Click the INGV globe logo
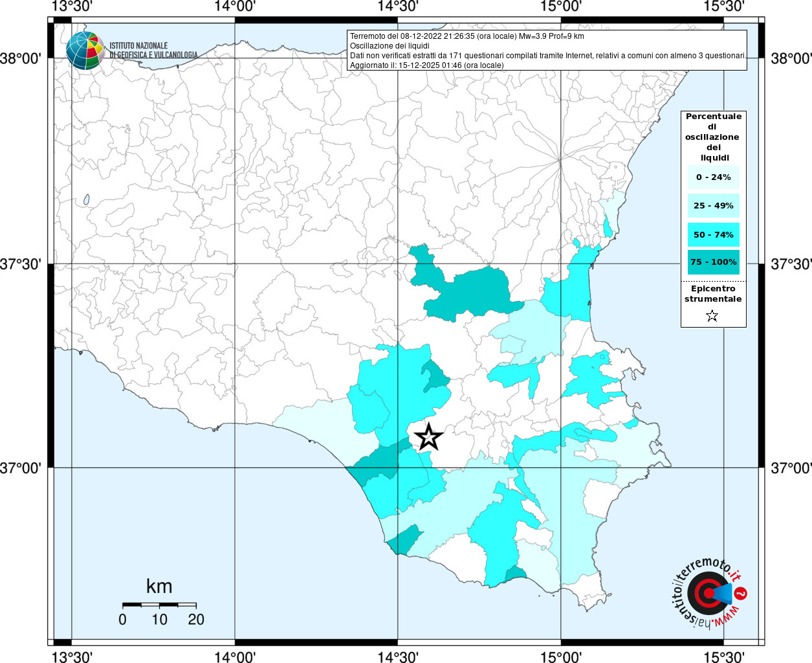Viewport: 812px width, 663px height. [x=85, y=51]
